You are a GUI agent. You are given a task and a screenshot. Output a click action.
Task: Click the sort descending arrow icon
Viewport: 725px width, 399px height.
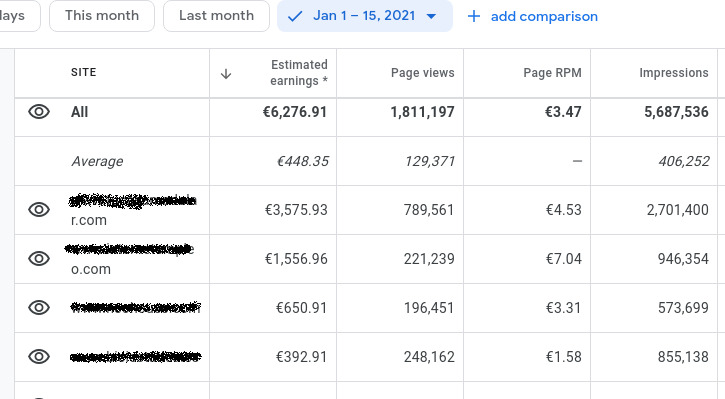[226, 74]
